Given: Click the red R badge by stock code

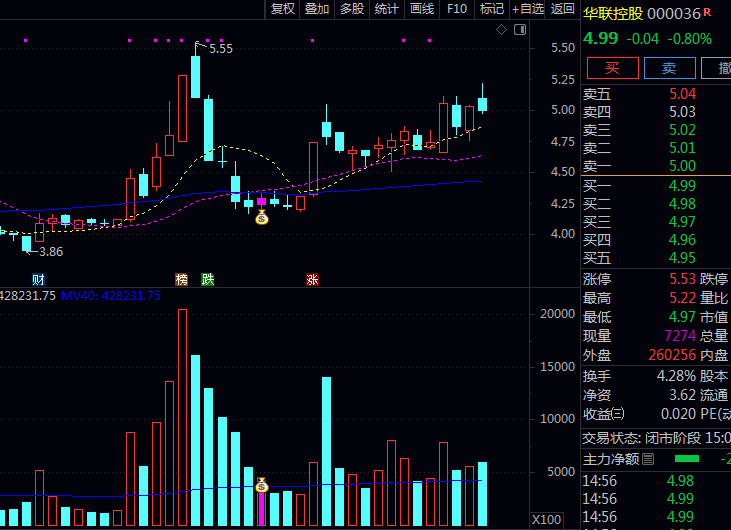Looking at the screenshot, I should [x=708, y=12].
